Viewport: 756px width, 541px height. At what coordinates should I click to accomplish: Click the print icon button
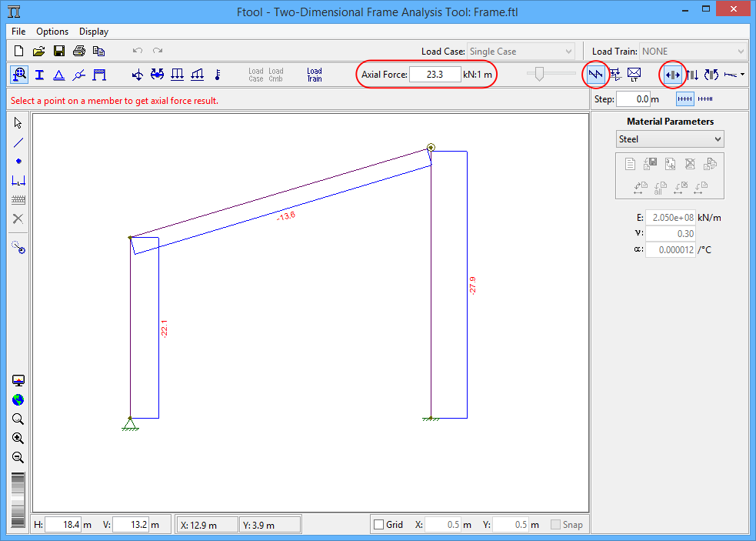(x=78, y=52)
